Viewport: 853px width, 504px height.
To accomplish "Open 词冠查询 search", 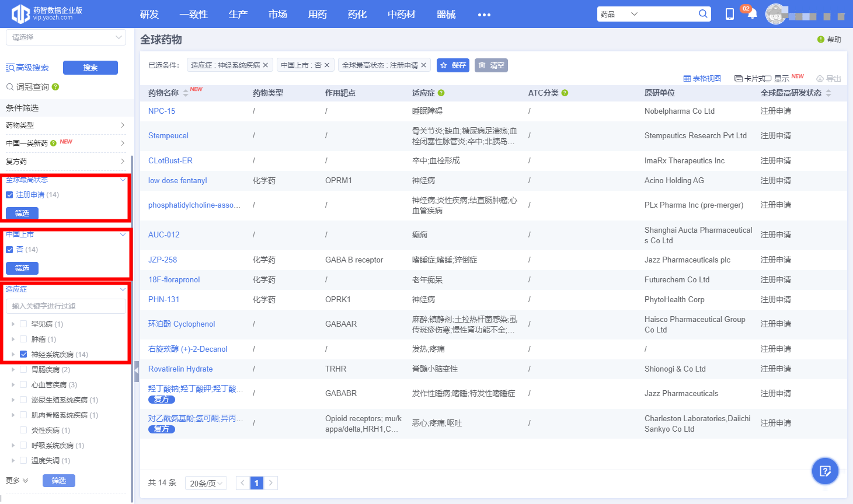I will coord(27,87).
